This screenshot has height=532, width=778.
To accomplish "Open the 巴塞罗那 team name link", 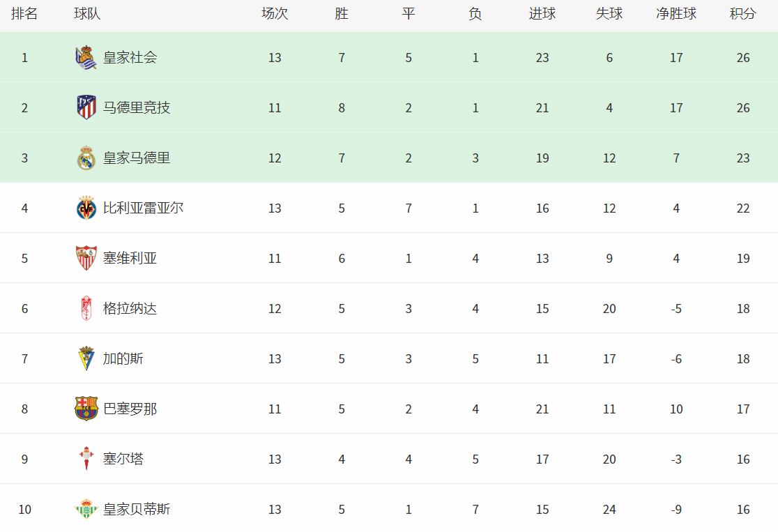I will click(x=130, y=409).
